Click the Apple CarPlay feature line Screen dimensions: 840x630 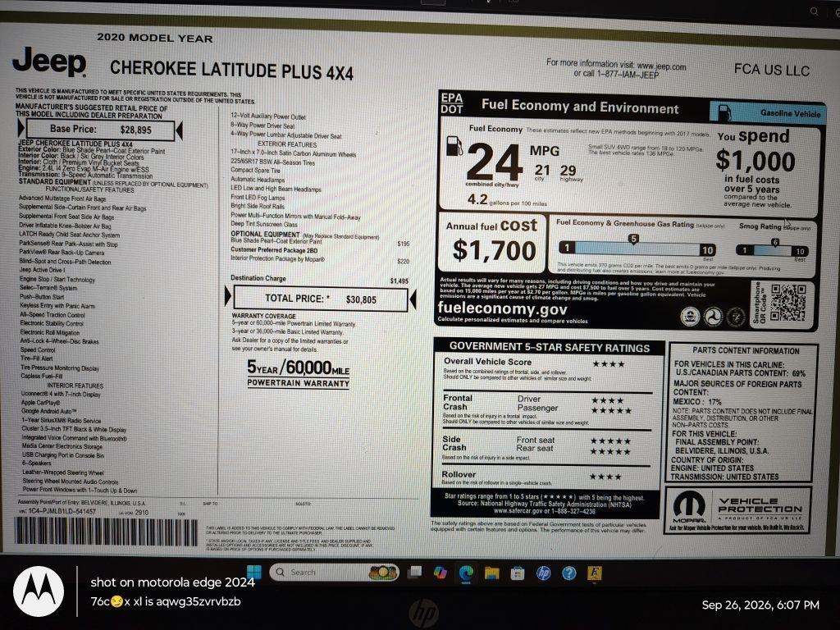point(41,402)
